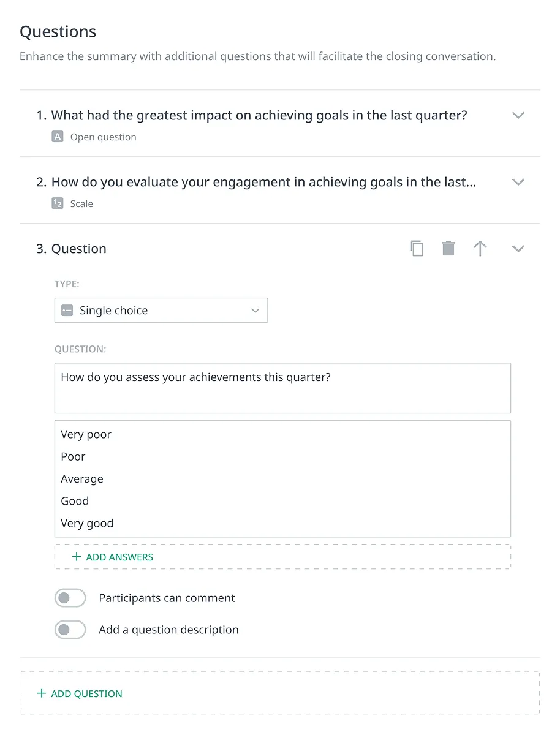Click the plus icon beside Add Question

pyautogui.click(x=42, y=694)
